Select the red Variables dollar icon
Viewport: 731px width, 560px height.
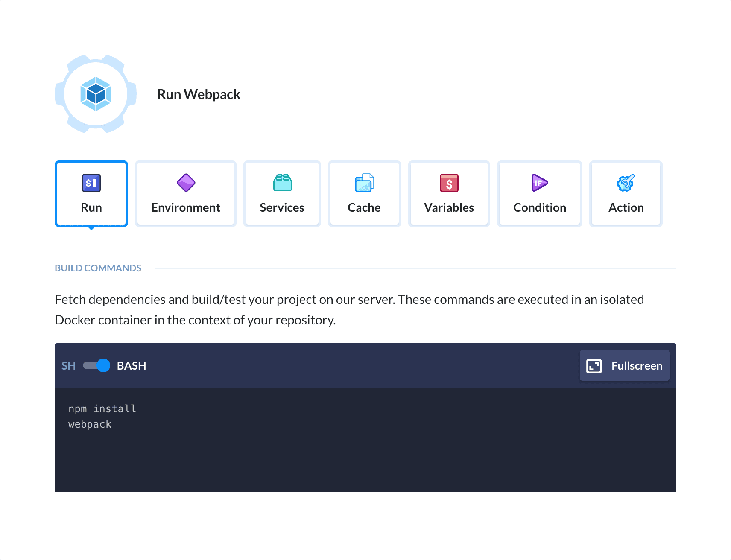click(x=449, y=183)
